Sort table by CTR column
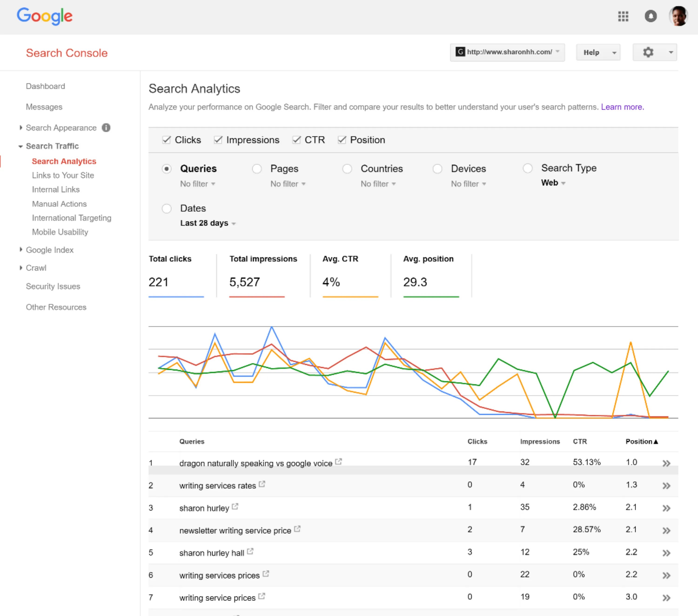 tap(580, 441)
